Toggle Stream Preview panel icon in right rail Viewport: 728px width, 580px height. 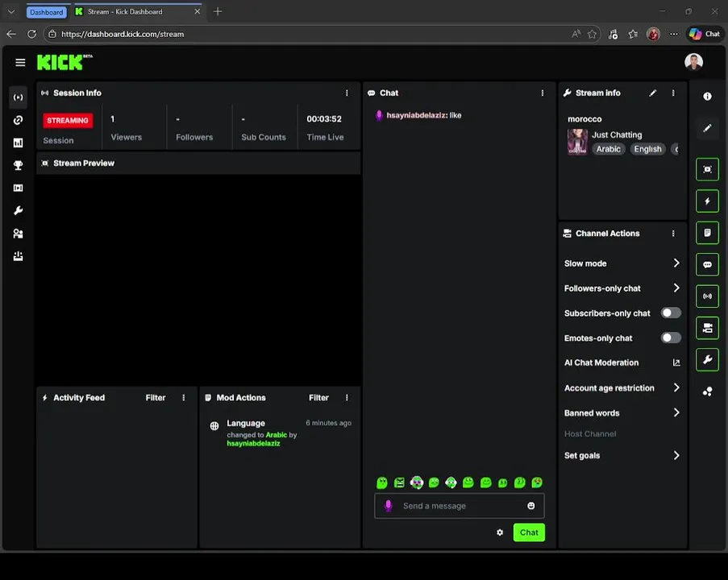(707, 169)
